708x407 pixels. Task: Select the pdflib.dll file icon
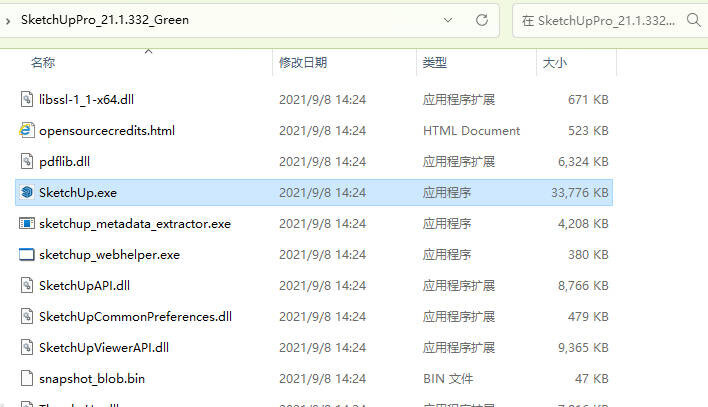pos(27,161)
